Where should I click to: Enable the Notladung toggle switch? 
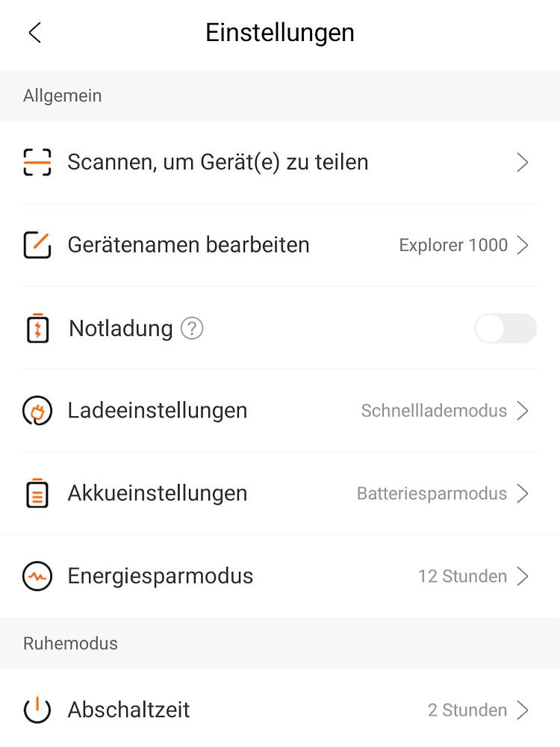[505, 329]
